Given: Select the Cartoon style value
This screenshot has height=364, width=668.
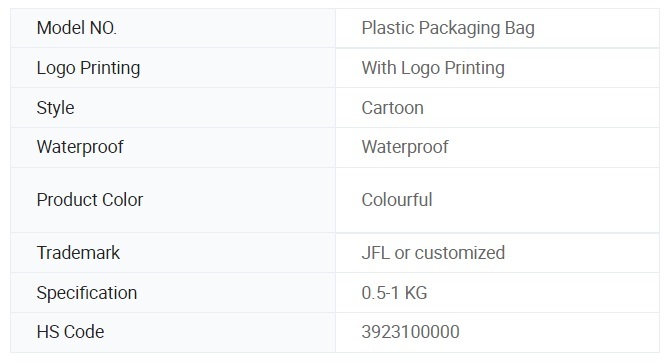Looking at the screenshot, I should [x=392, y=108].
